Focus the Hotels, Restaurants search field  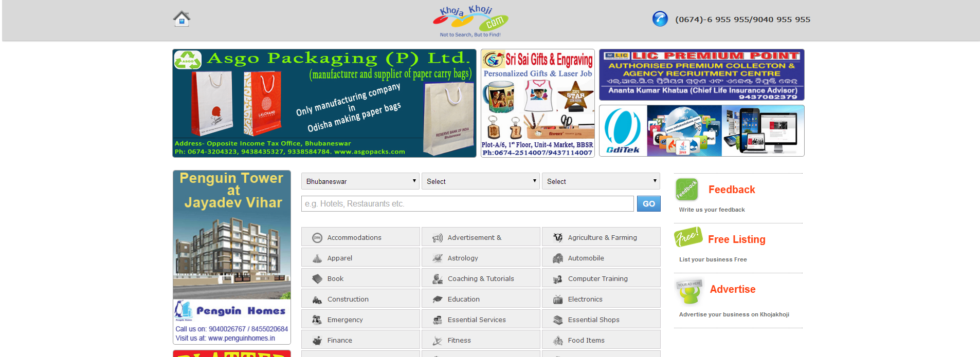[x=467, y=204]
